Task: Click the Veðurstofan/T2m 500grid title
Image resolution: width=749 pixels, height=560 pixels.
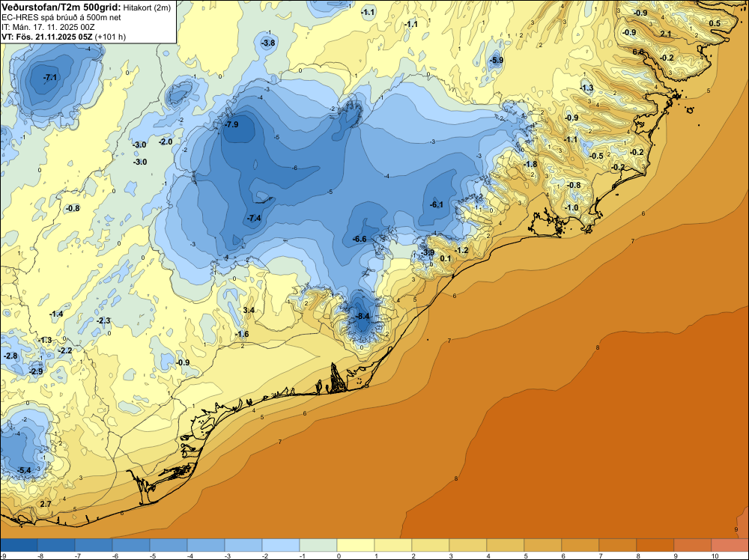Action: [61, 7]
